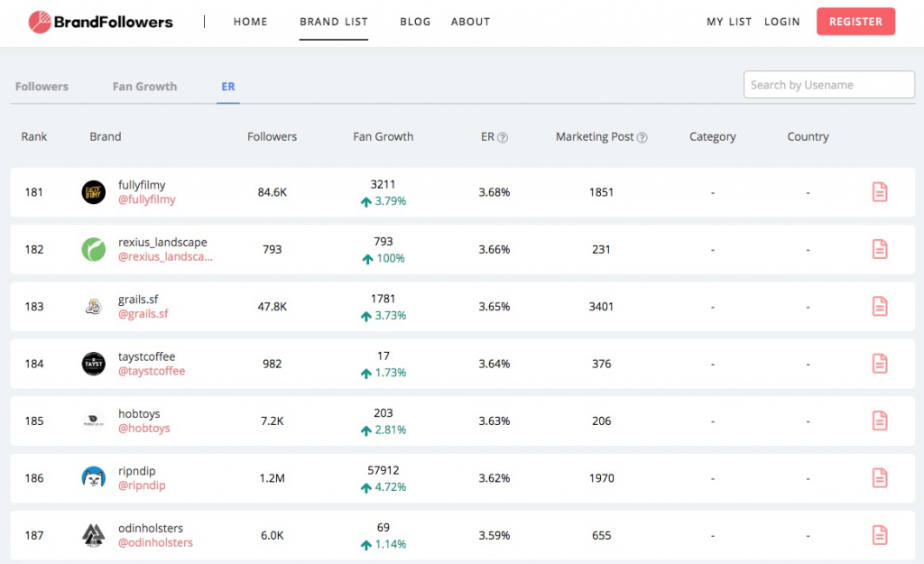Click the Category column header
The image size is (924, 564).
713,137
